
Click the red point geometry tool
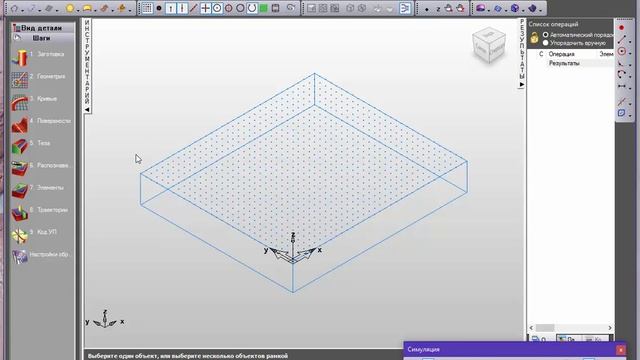(x=621, y=28)
